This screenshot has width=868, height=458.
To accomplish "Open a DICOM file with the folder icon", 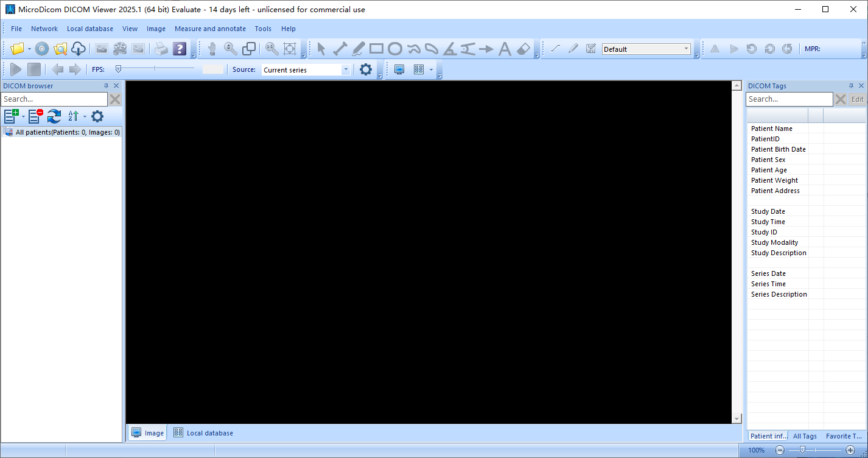I will [x=17, y=49].
